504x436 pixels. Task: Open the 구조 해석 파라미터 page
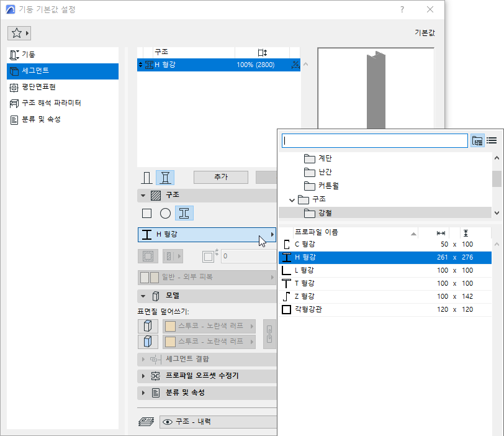click(x=63, y=103)
